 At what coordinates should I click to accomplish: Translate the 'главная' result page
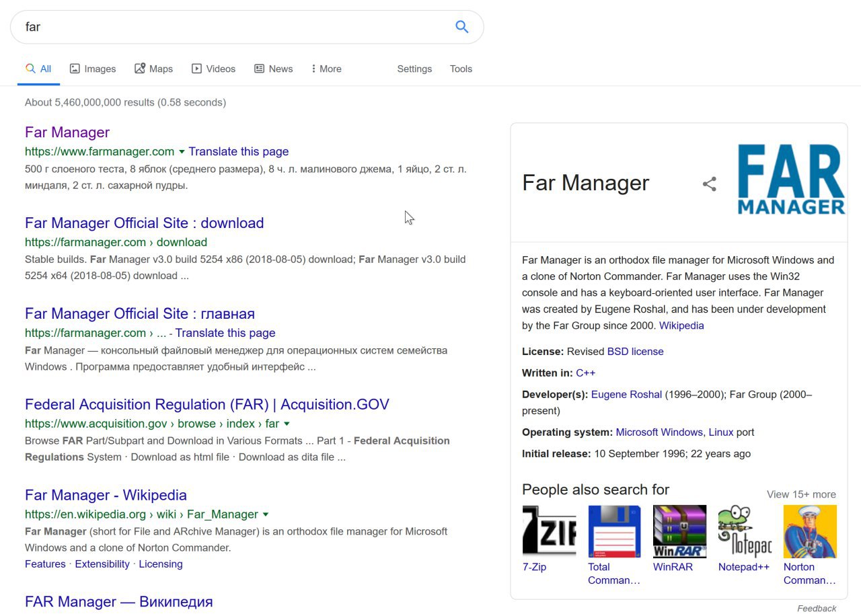coord(225,333)
